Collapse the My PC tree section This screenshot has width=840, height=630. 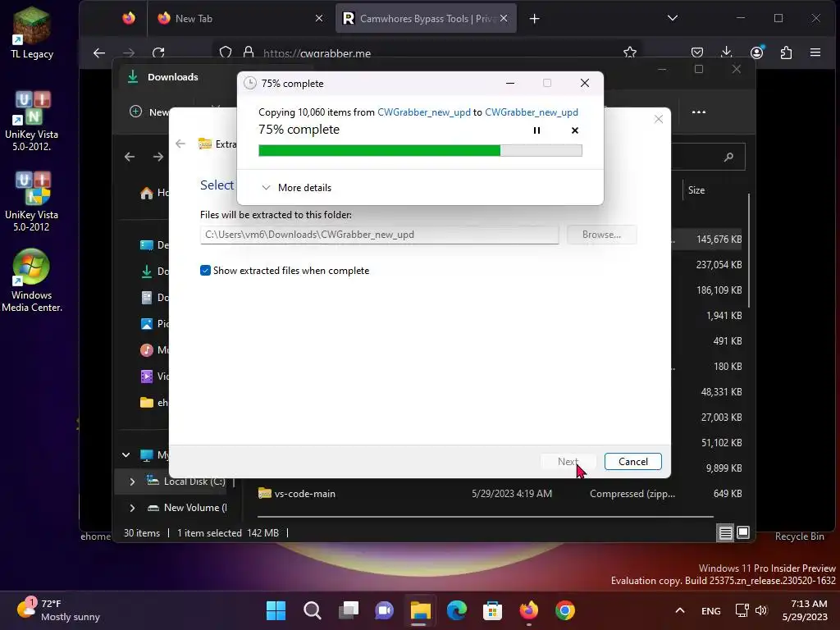[126, 454]
